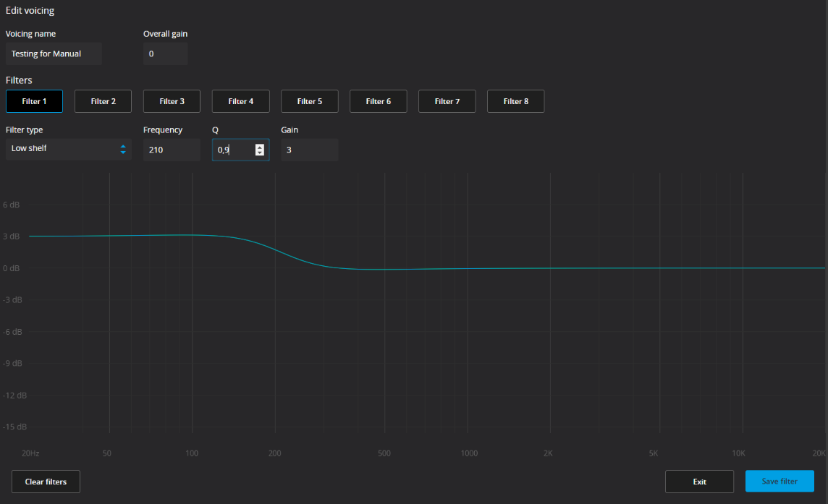Go to Filter 8
The width and height of the screenshot is (828, 504).
[515, 101]
